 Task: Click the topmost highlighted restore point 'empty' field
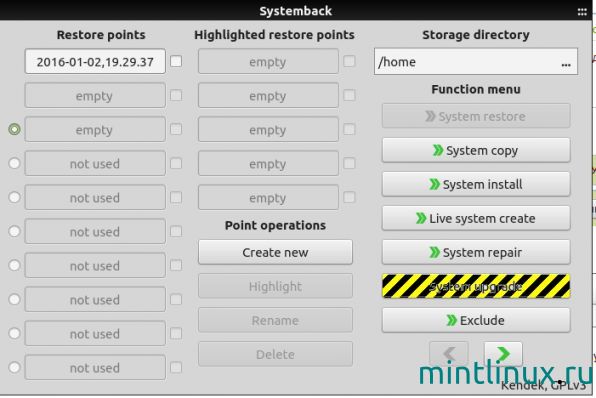click(x=268, y=61)
